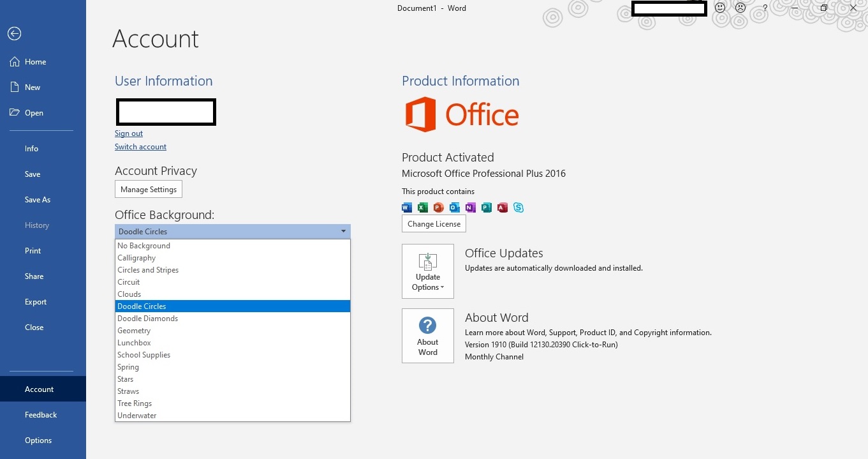Image resolution: width=868 pixels, height=459 pixels.
Task: Click the 'Office Updates' heading
Action: (x=504, y=253)
